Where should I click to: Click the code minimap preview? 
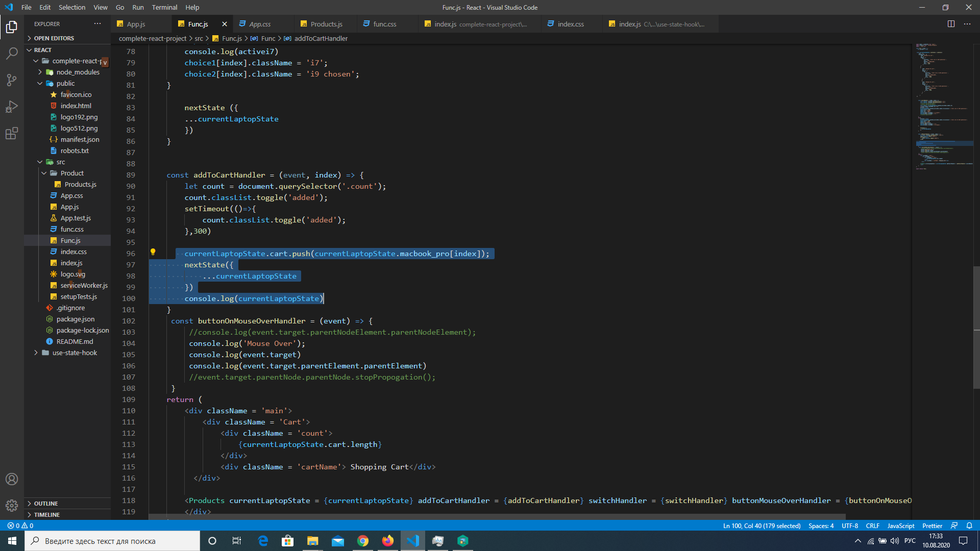[x=943, y=107]
